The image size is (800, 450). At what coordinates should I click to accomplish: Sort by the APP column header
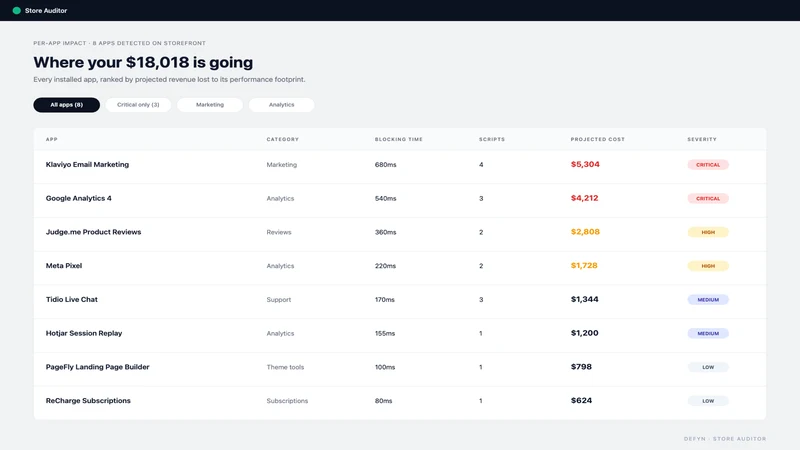coord(52,139)
